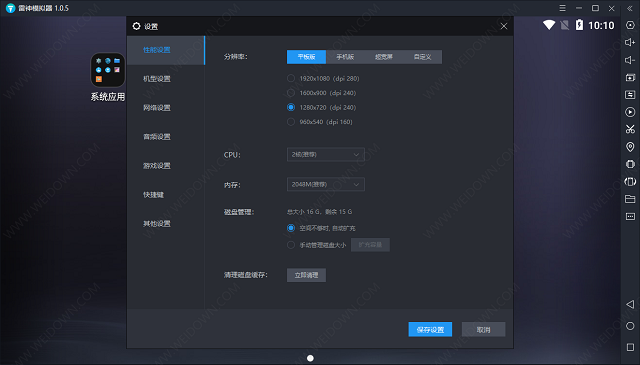Click the shake device icon
Screen dimensions: 640x365
[630, 164]
